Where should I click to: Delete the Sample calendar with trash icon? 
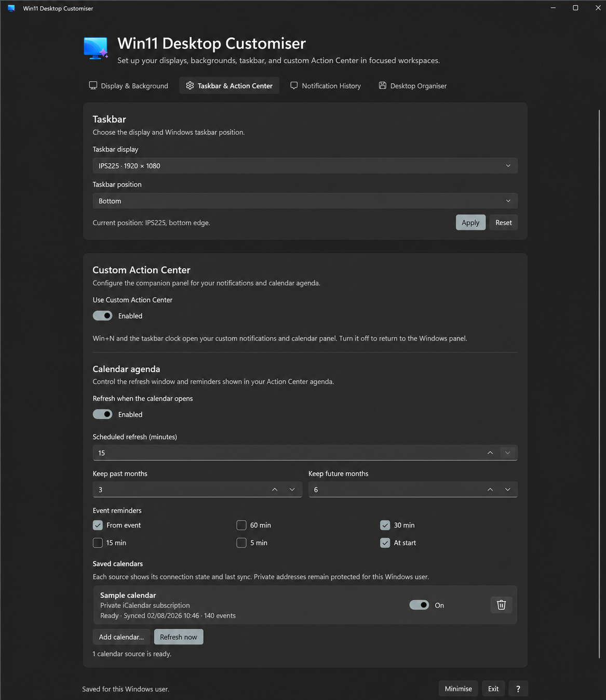(x=501, y=605)
